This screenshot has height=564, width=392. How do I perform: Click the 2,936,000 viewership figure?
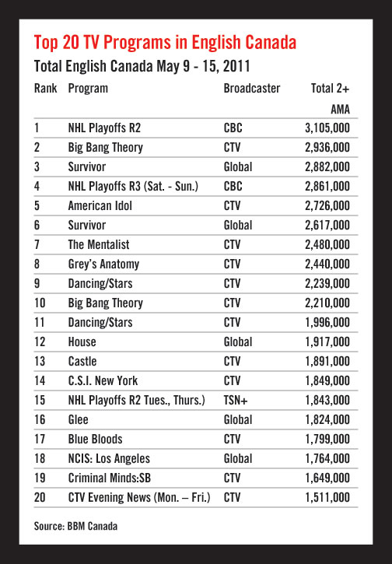tap(327, 148)
